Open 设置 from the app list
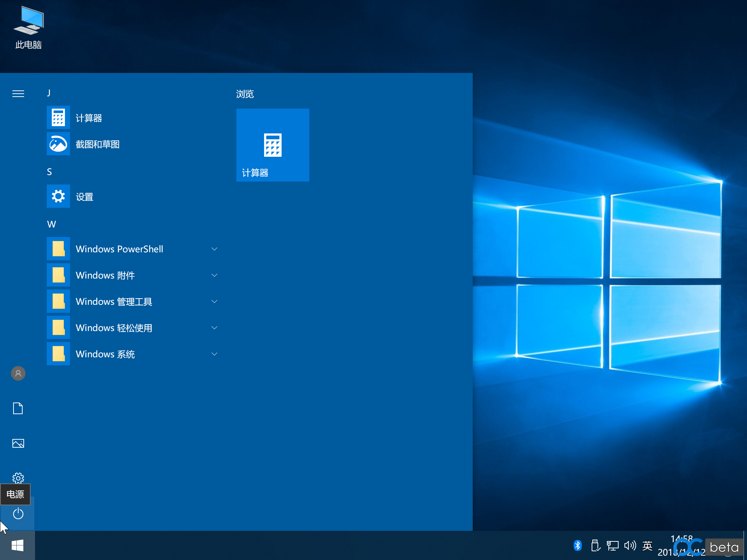Image resolution: width=747 pixels, height=560 pixels. pos(84,197)
